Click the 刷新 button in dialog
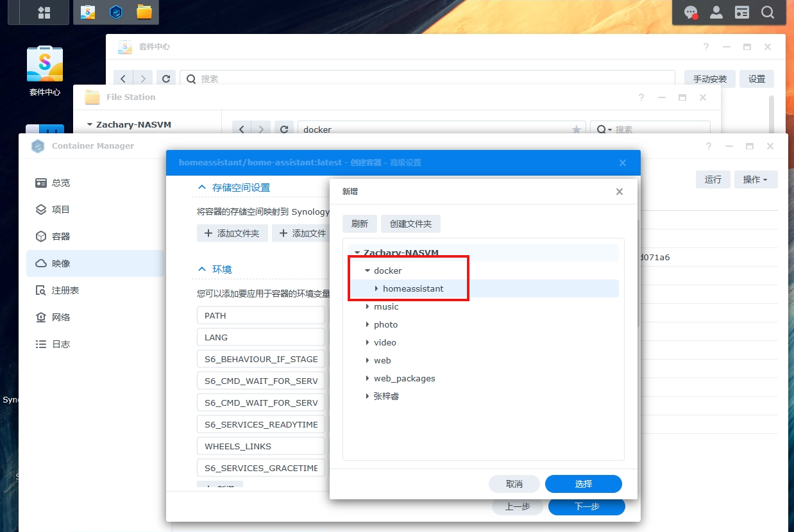Image resolution: width=794 pixels, height=532 pixels. coord(360,224)
